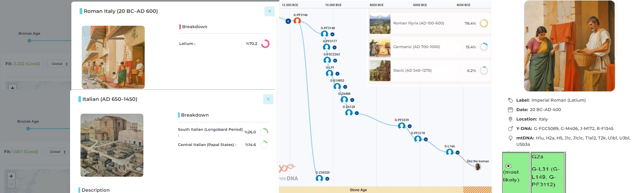Select Roman Illyria (AD 100–600) entry
This screenshot has width=644, height=193.
pyautogui.click(x=429, y=23)
